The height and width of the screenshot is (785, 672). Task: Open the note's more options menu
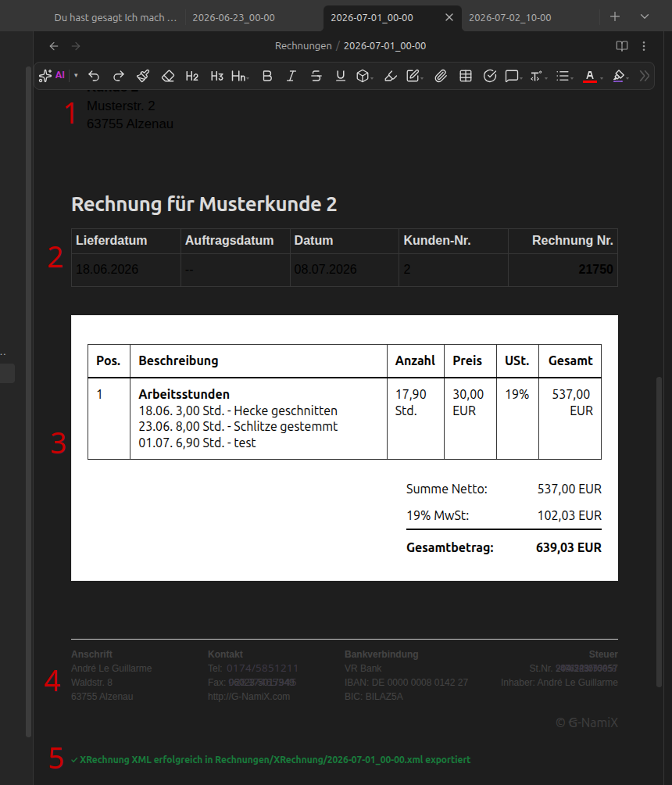pos(644,46)
